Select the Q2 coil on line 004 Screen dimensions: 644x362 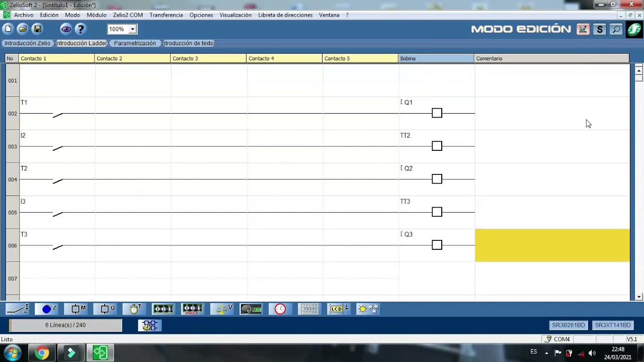coord(437,179)
